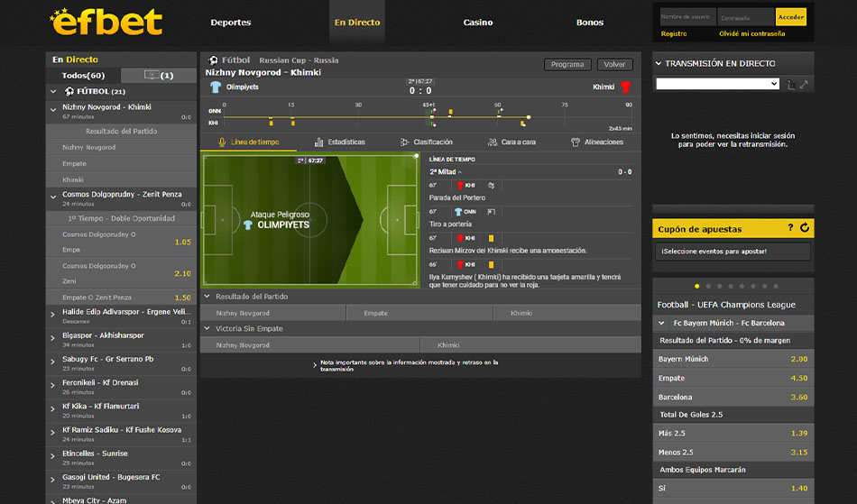
Task: Click the efbet logo
Action: tap(106, 22)
